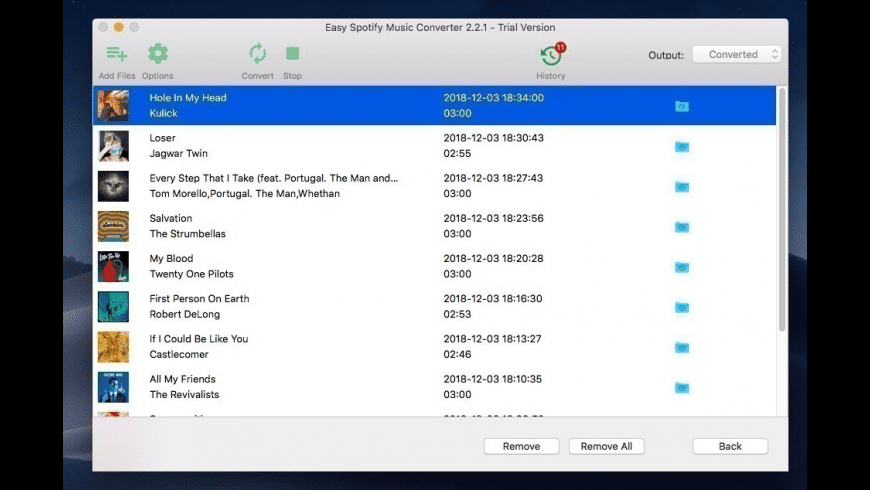870x490 pixels.
Task: Select the song title My Blood
Action: point(171,259)
